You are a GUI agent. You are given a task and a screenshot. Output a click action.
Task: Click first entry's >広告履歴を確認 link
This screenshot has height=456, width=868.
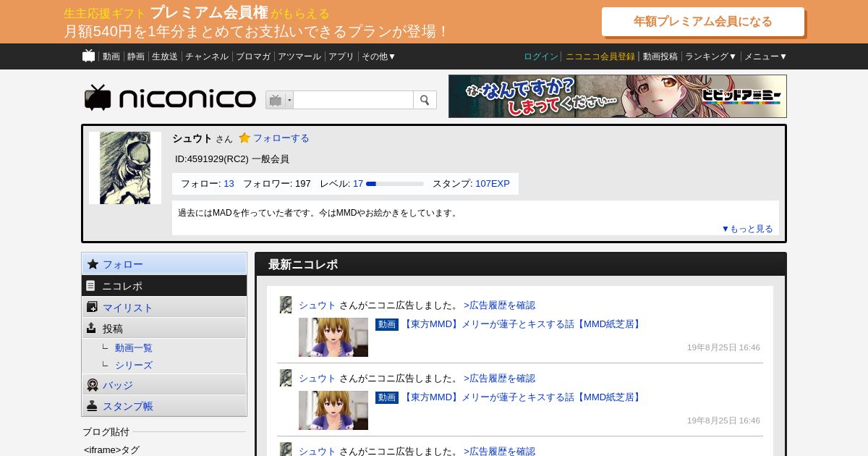(x=499, y=305)
